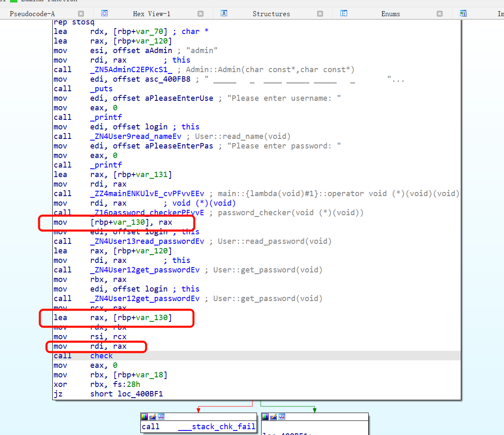
Task: Click 'rep stosq' instruction
Action: 74,22
